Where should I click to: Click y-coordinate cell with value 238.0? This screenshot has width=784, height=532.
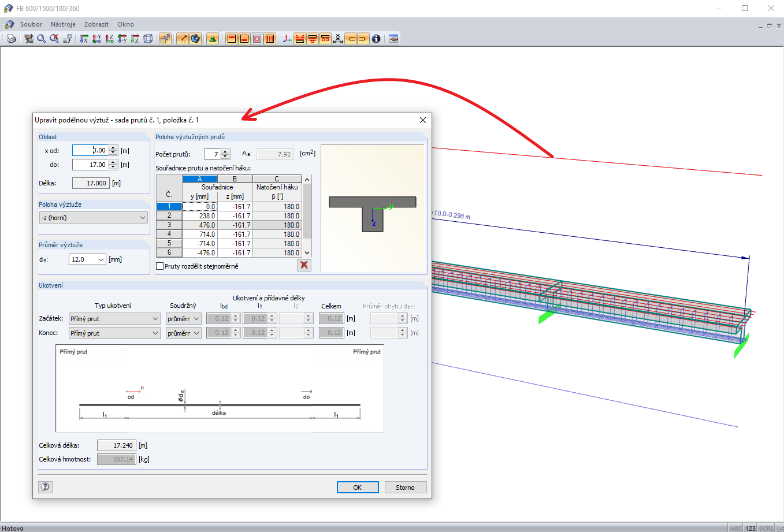199,216
